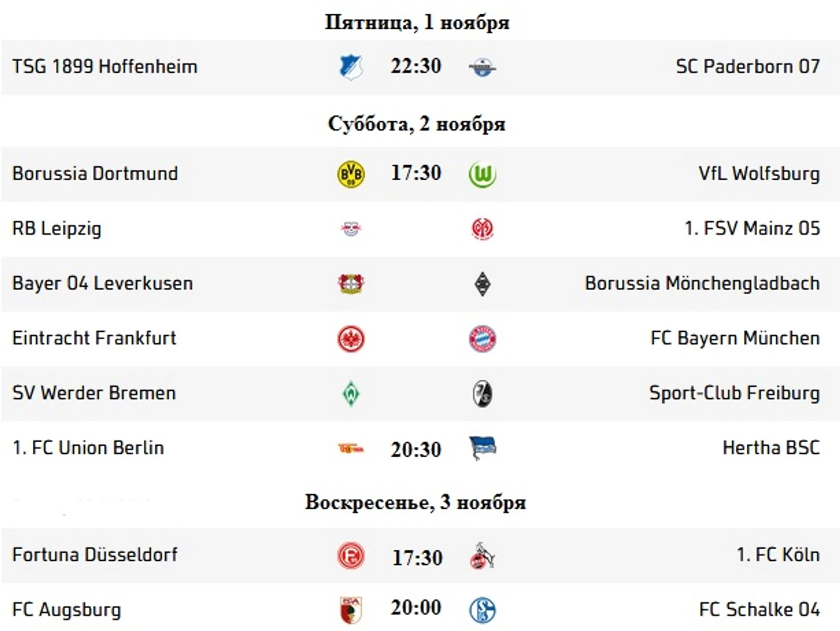Image resolution: width=840 pixels, height=631 pixels.
Task: Open the TSG 1899 Hoffenheim team name
Action: [105, 67]
